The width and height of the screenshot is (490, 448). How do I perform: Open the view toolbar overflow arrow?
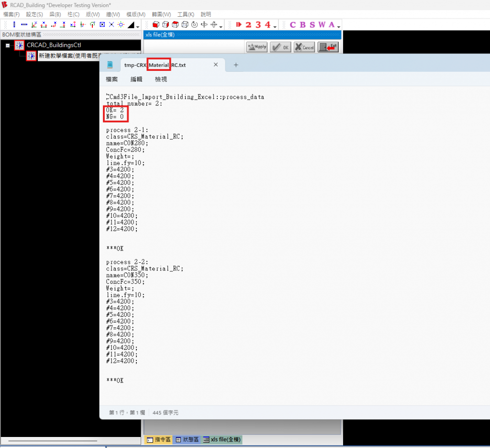(x=221, y=27)
